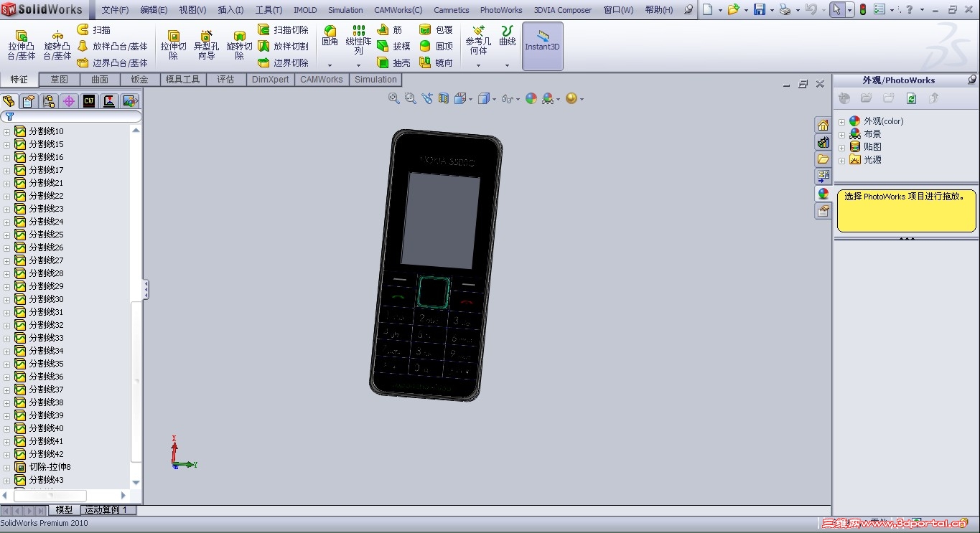The image size is (980, 533).
Task: Toggle the Instant3D button
Action: 543,46
